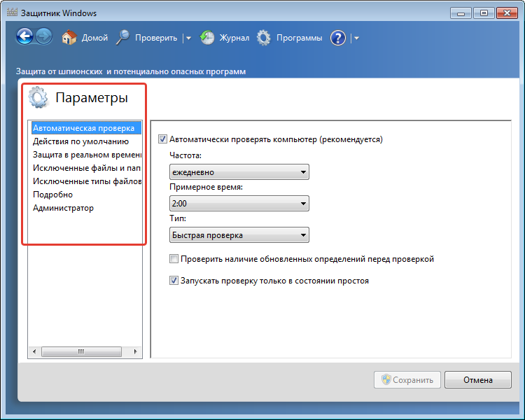The image size is (525, 420).
Task: Click the Forward arrow button
Action: [x=44, y=36]
